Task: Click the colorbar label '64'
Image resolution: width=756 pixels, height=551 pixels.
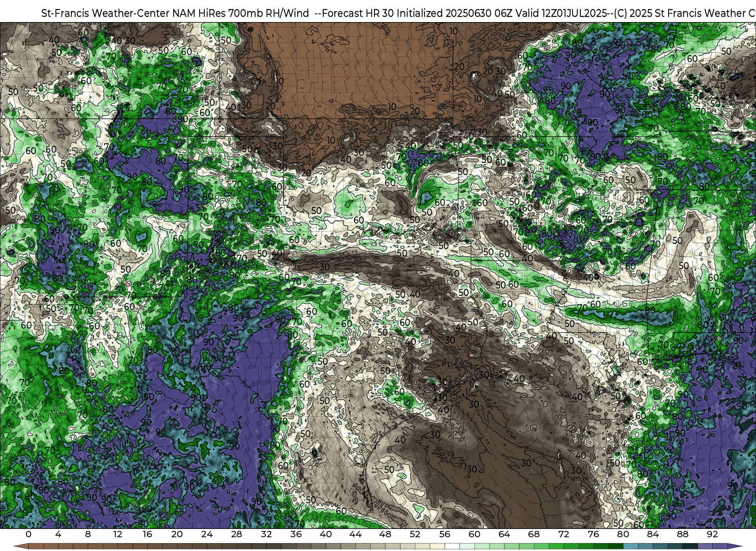Action: pos(504,534)
